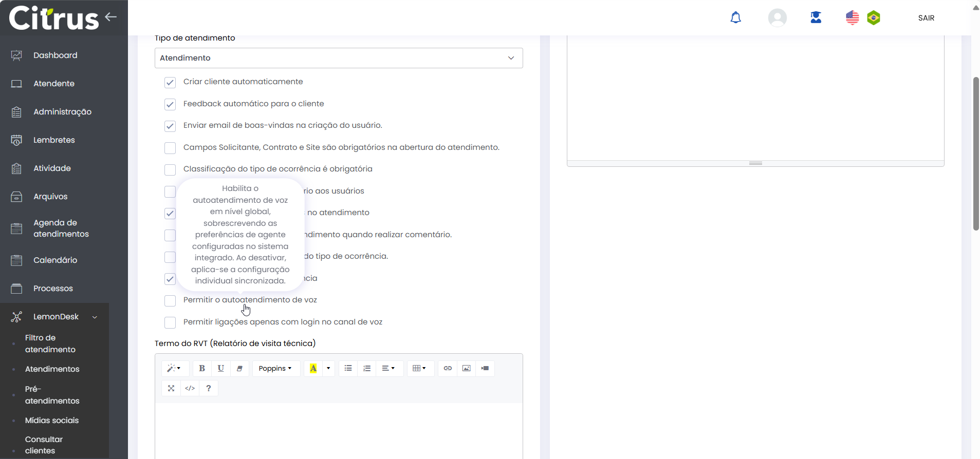
Task: Check Classificação do tipo de ocorrência obrigatória
Action: tap(170, 169)
